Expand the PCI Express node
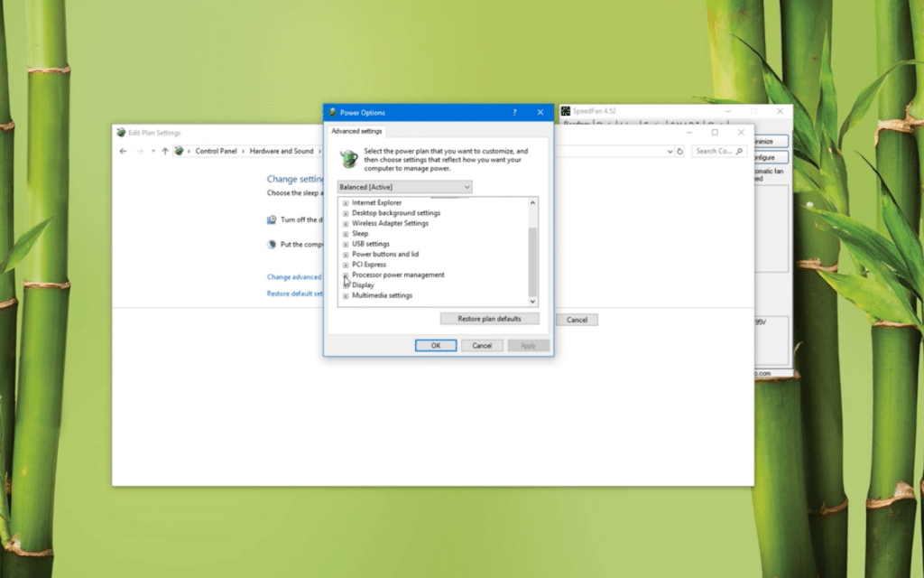Screen dimensions: 924x578 coord(346,265)
